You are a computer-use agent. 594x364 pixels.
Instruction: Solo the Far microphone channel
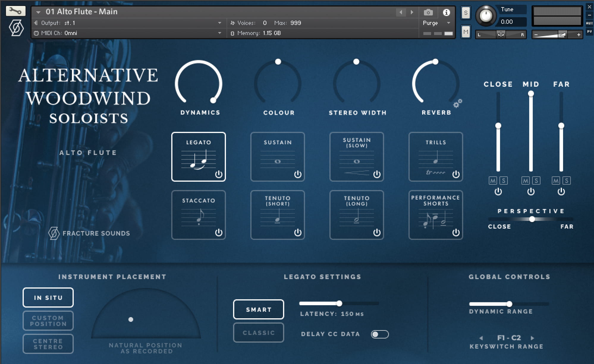coord(567,181)
